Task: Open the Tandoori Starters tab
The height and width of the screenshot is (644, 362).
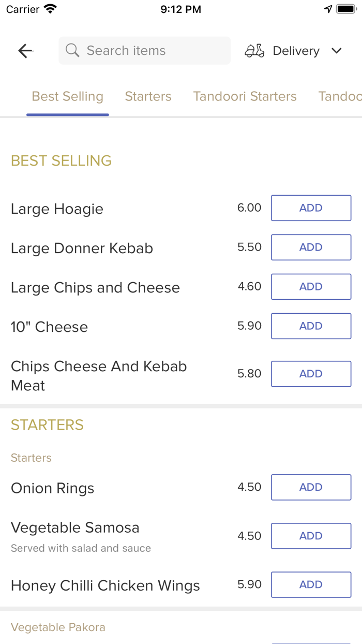Action: (x=245, y=96)
